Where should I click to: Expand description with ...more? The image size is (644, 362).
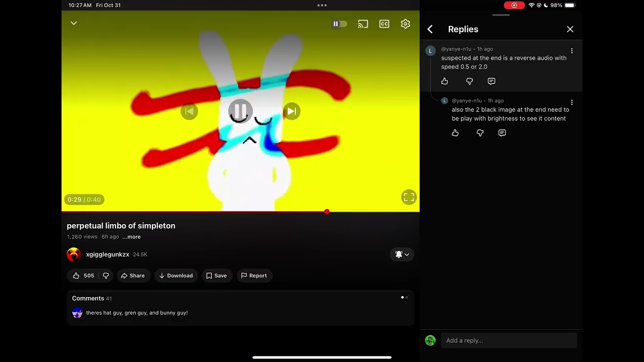(x=131, y=237)
